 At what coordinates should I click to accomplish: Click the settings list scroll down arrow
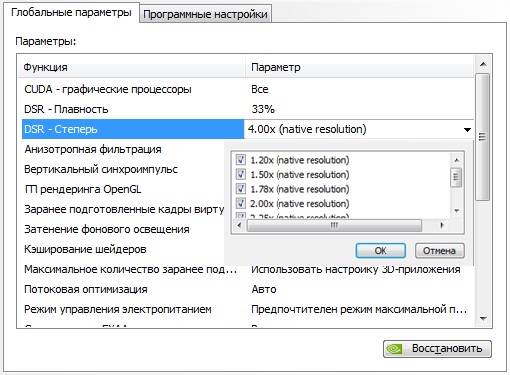[483, 319]
